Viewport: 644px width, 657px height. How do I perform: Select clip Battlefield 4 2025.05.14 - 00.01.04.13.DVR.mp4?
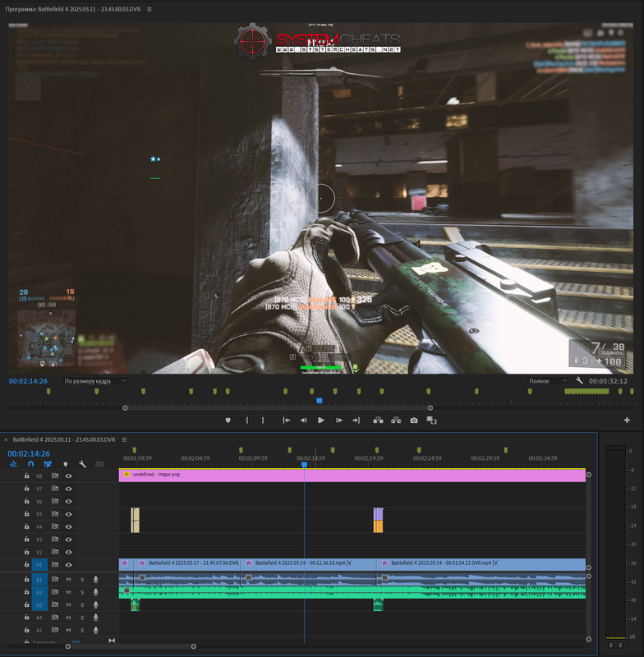click(x=481, y=564)
